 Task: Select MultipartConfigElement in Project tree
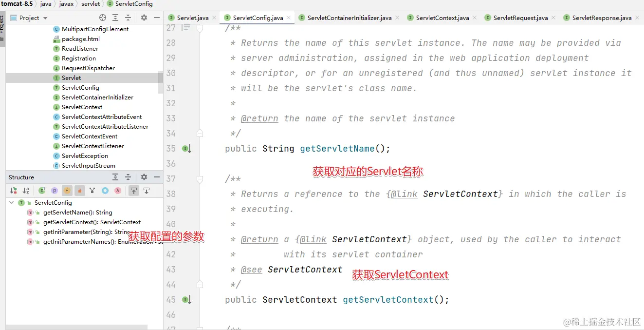[95, 29]
